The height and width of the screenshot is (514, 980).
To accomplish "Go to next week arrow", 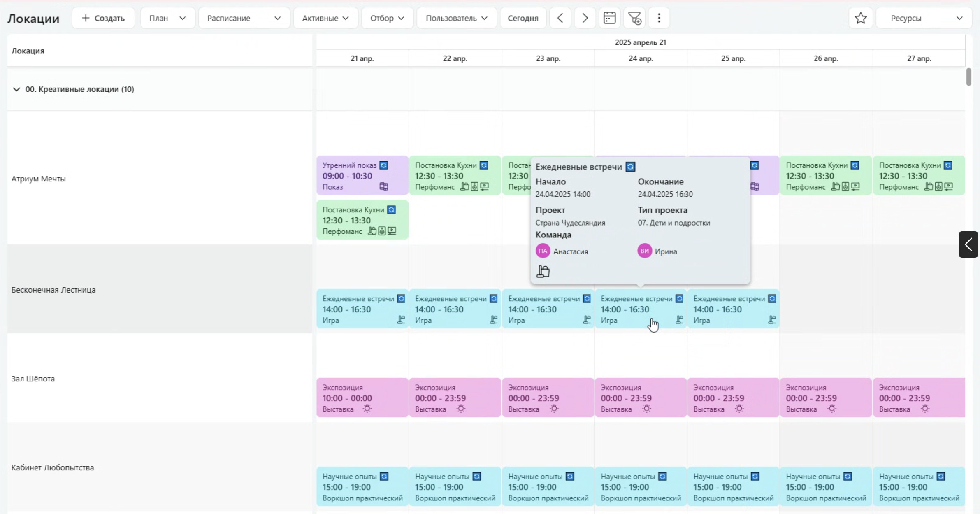I will [x=585, y=18].
